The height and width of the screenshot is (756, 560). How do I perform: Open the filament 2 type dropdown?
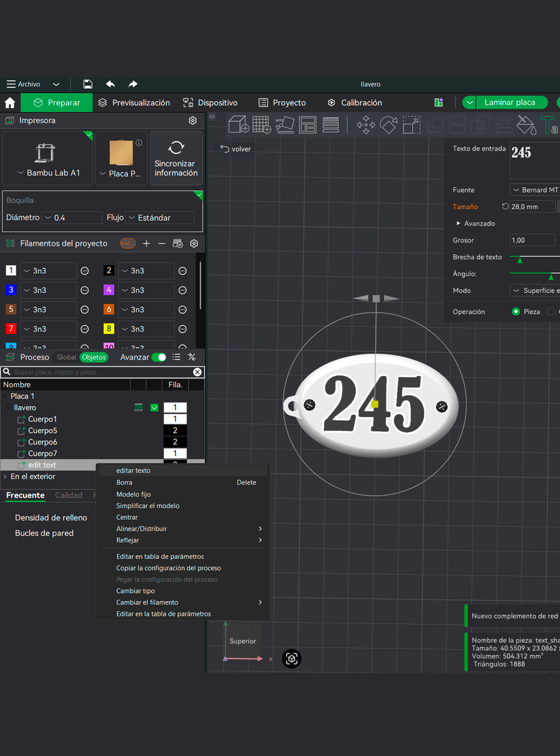pos(146,271)
